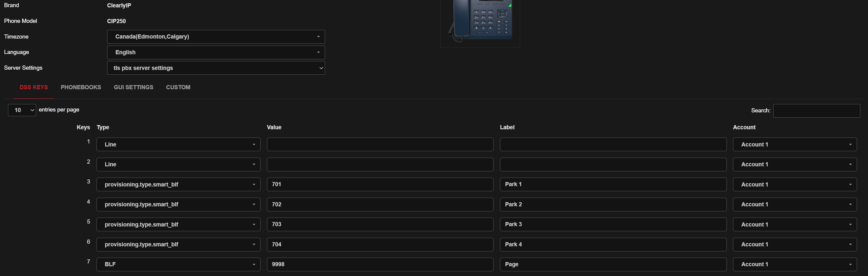Expand the Server Settings dropdown
This screenshot has height=276, width=868.
coord(216,68)
